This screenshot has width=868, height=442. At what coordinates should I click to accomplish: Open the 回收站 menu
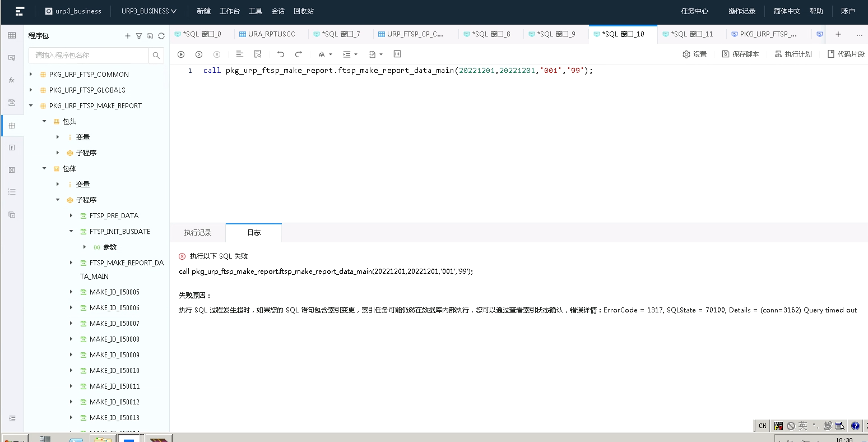[304, 11]
